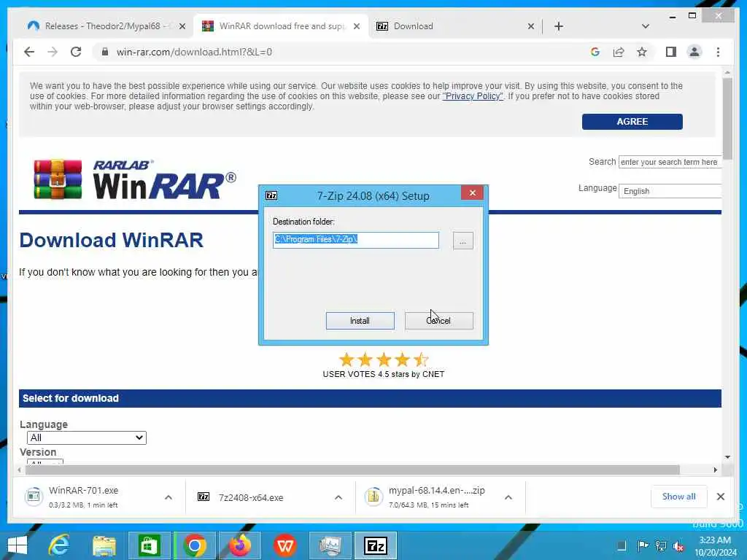This screenshot has width=747, height=560.
Task: Click the USER VOTES star rating
Action: coord(384,359)
